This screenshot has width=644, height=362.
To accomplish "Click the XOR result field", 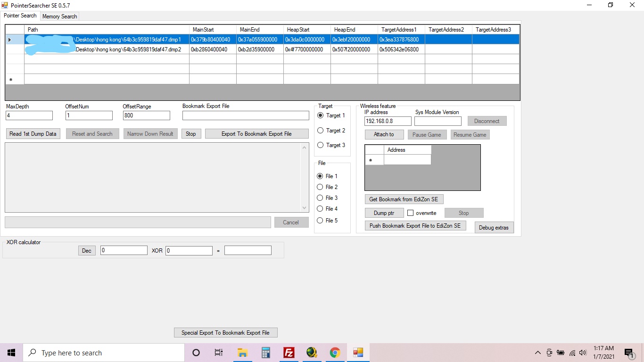I will pos(248,250).
